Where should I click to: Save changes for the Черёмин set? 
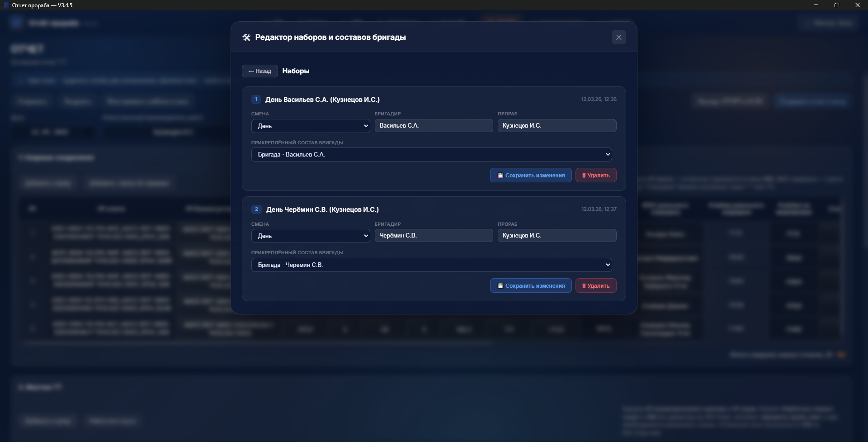point(531,286)
